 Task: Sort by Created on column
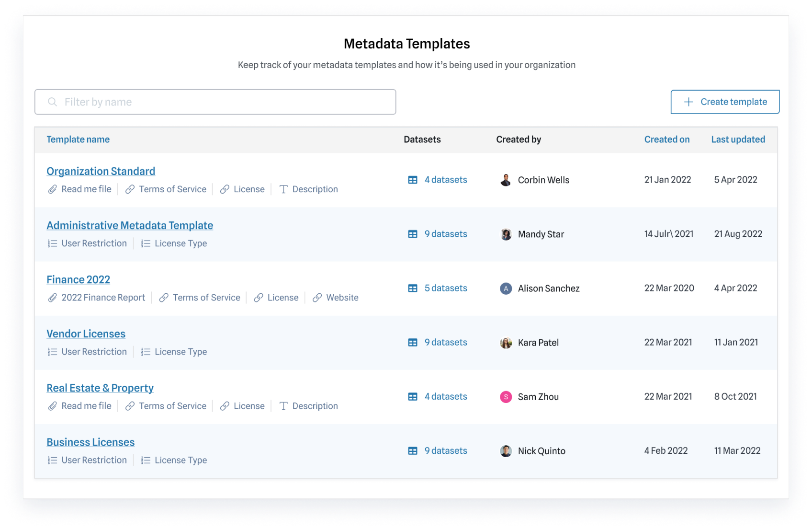point(667,139)
